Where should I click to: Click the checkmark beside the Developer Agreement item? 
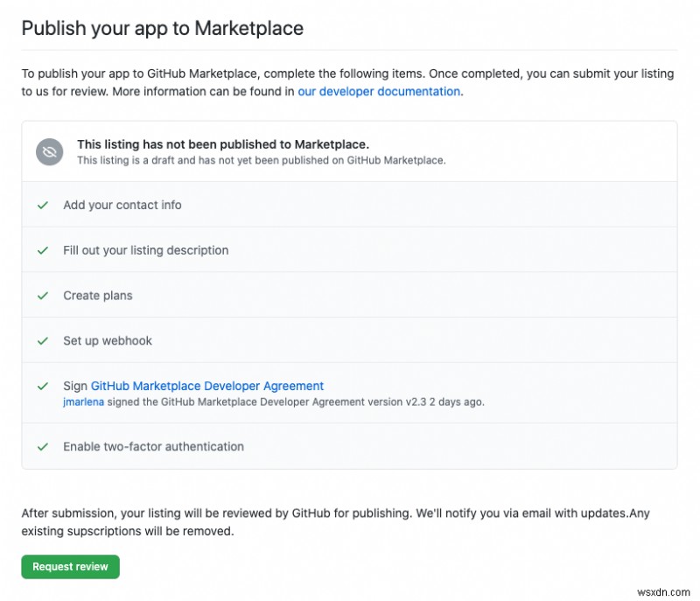coord(42,386)
